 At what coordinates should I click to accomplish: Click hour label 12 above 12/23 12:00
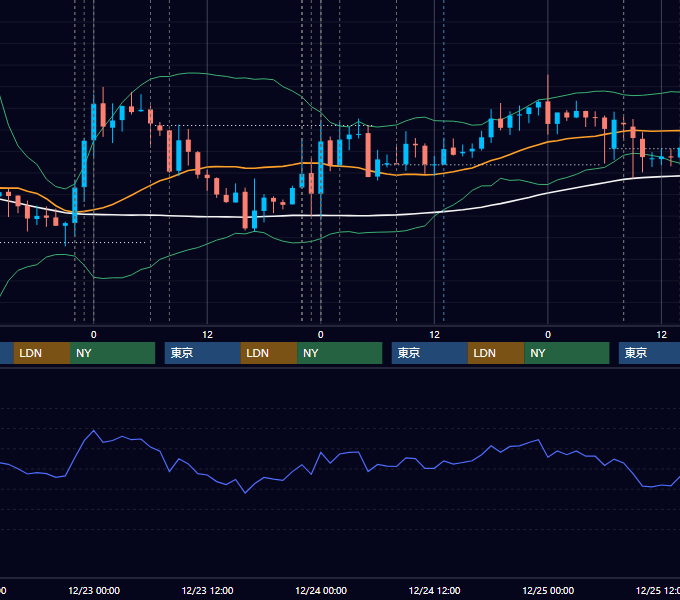point(207,335)
